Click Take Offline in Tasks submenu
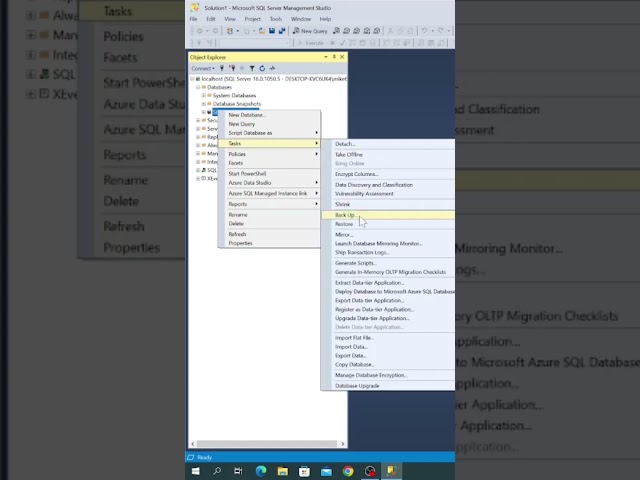Viewport: 640px width, 480px height. click(388, 155)
